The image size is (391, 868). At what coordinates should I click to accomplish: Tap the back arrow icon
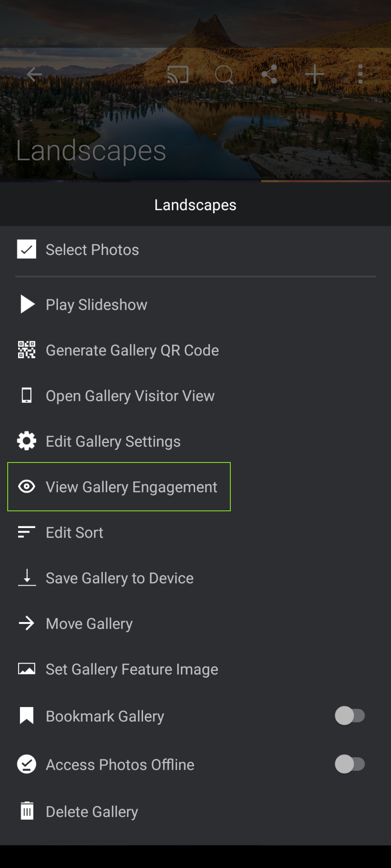pyautogui.click(x=34, y=74)
